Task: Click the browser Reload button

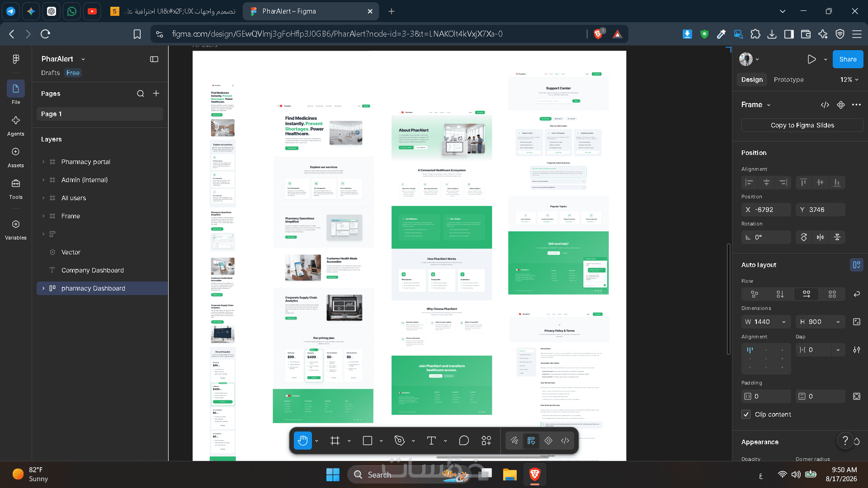Action: click(x=45, y=34)
